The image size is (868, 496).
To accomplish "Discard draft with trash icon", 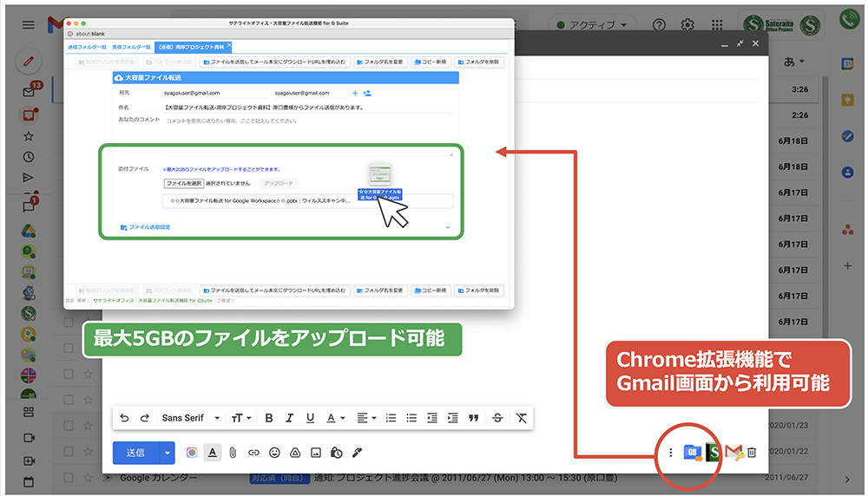I will click(752, 453).
